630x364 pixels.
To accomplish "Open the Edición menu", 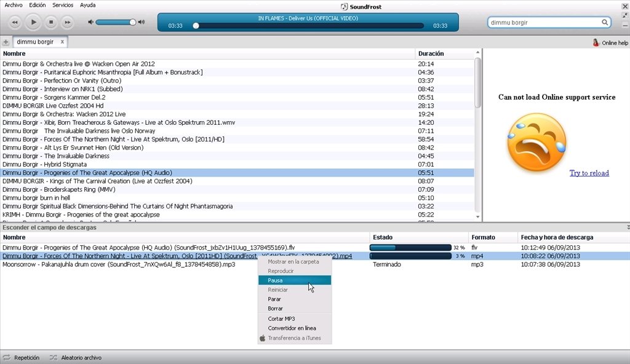I will 38,5.
